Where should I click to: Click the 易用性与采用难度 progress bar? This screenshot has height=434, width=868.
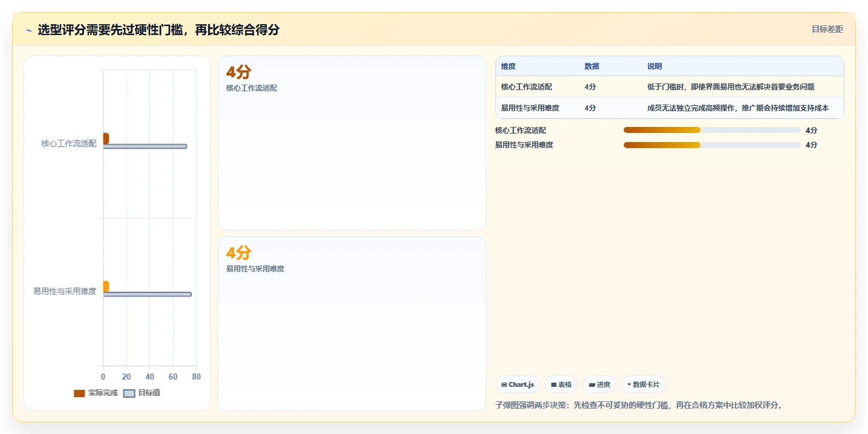pos(712,145)
